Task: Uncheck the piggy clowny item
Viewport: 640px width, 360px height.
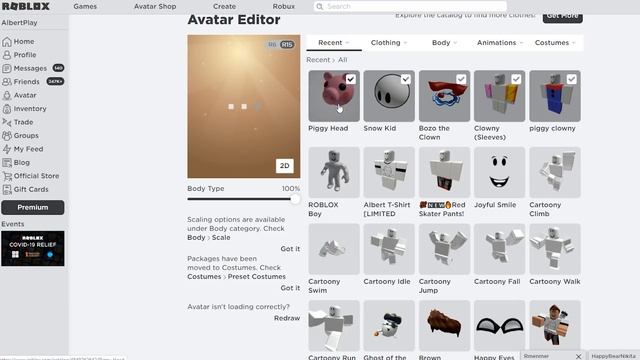Action: click(571, 79)
